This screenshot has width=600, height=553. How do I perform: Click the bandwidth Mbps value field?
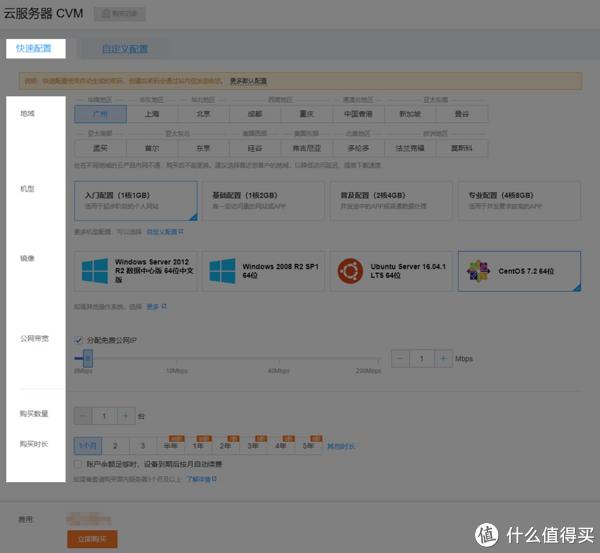pyautogui.click(x=422, y=359)
